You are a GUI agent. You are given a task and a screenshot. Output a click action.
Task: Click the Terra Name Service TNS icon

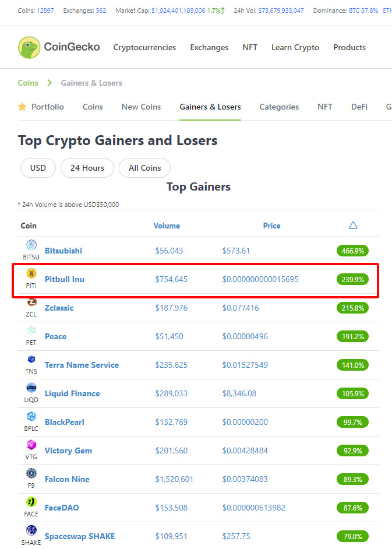point(31,359)
